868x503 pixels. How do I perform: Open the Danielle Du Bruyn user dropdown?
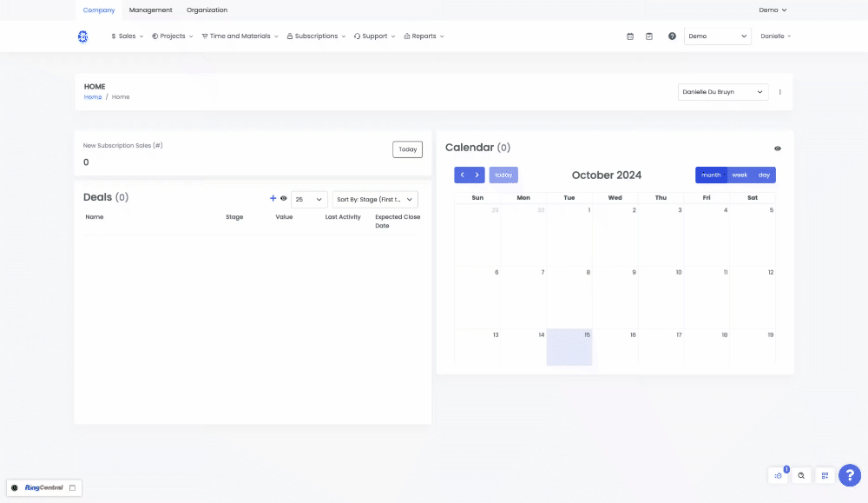point(722,91)
